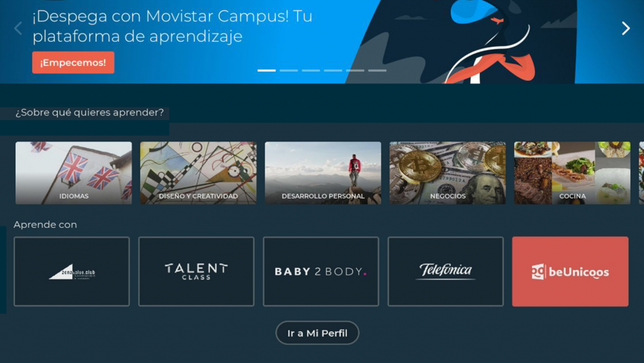Go to next banner slide arrow
This screenshot has height=363, width=644.
626,28
